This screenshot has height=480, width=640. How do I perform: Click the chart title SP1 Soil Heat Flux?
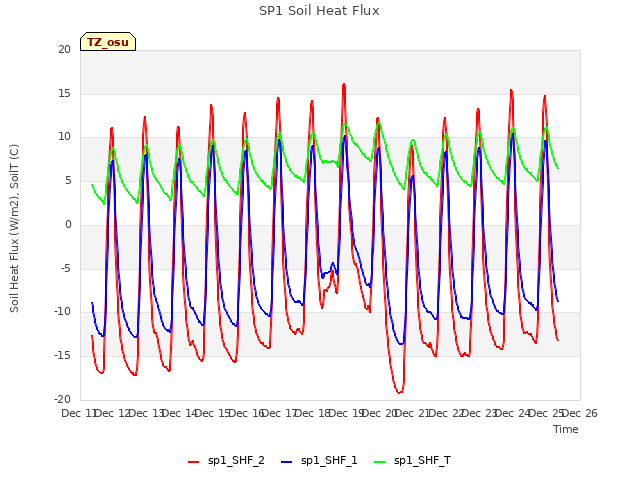click(319, 11)
